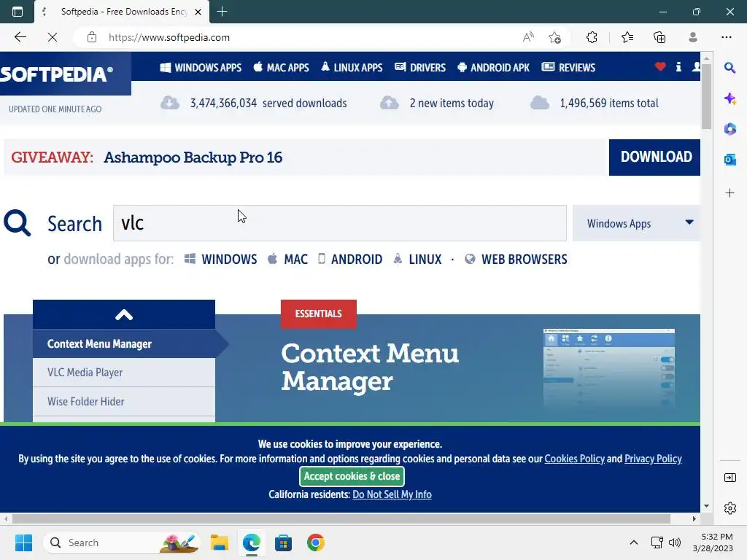Open Reviews menu

pyautogui.click(x=568, y=68)
